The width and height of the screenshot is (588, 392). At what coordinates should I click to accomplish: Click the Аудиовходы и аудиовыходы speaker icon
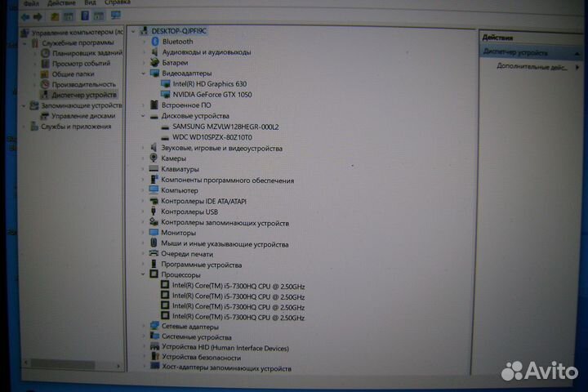154,52
